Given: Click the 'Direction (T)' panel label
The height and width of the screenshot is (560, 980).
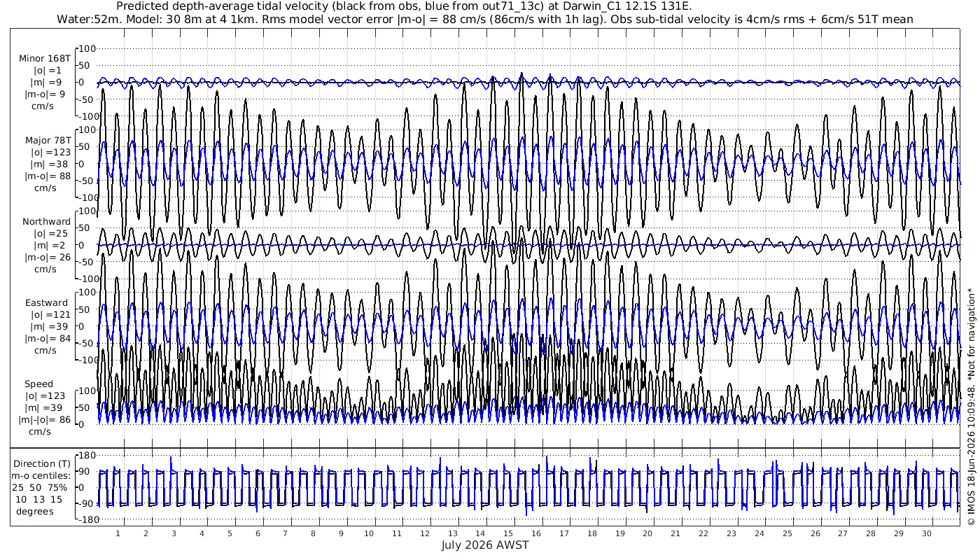Looking at the screenshot, I should [42, 464].
